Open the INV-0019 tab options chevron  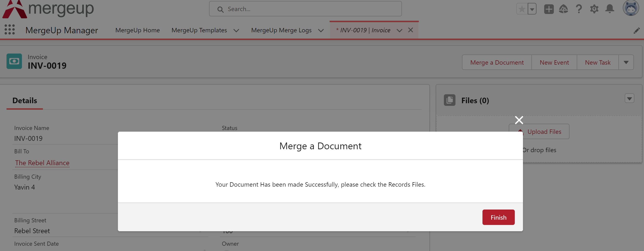coord(400,30)
